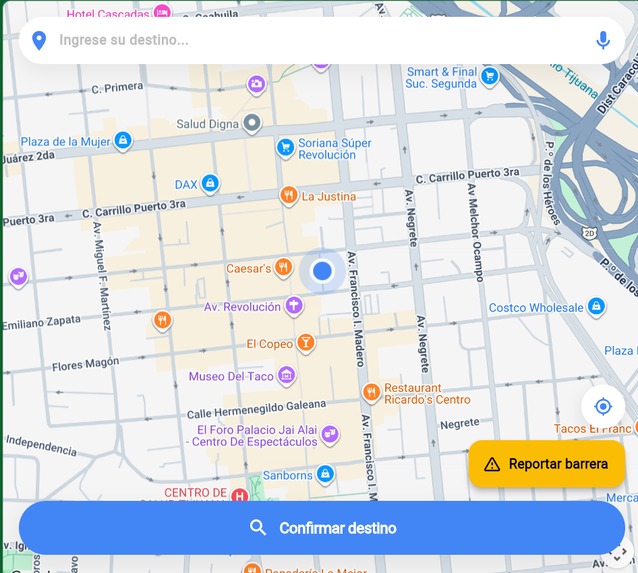
Task: Click the destination input field
Action: point(321,40)
